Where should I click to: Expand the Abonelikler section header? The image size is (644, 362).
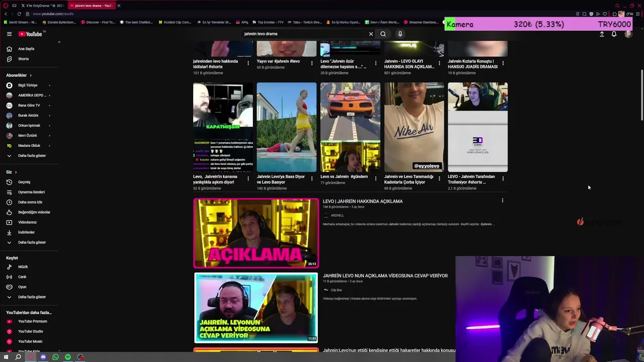[19, 75]
